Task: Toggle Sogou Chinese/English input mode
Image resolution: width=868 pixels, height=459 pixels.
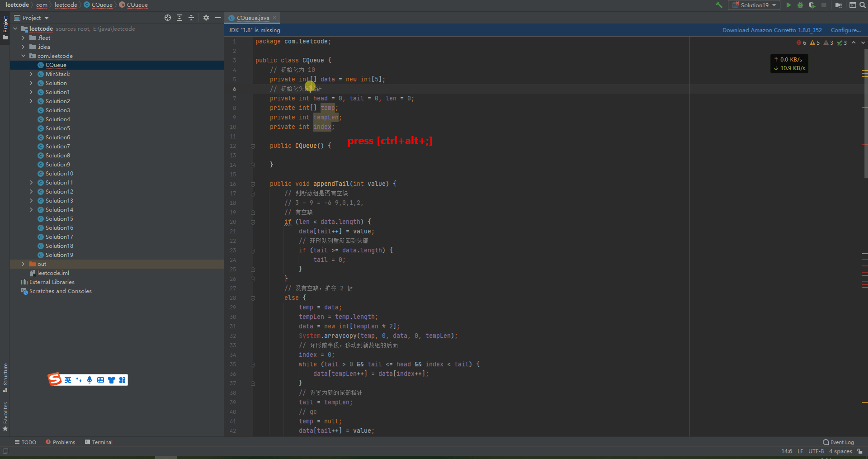Action: coord(68,380)
